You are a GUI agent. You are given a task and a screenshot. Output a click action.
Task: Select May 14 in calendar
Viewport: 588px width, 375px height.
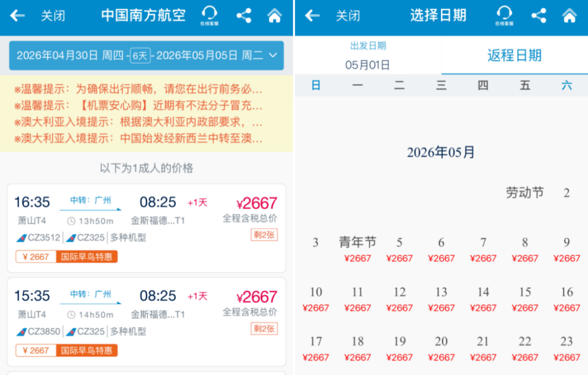click(483, 299)
